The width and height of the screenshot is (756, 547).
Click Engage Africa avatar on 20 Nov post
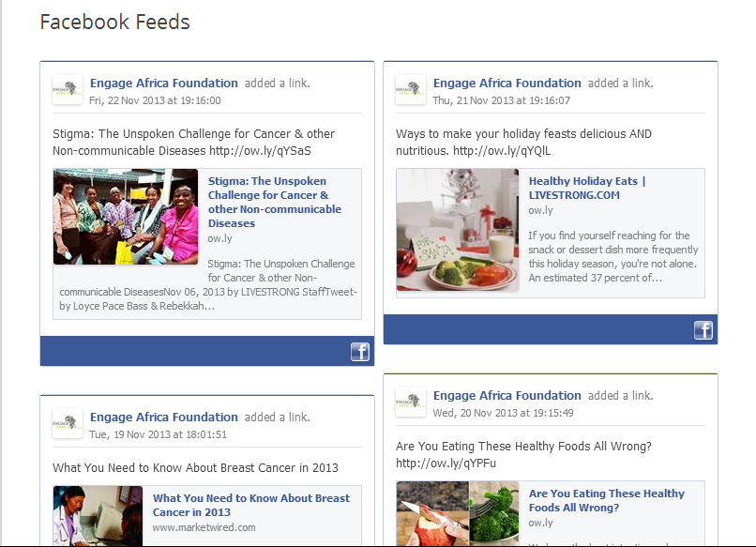click(411, 403)
